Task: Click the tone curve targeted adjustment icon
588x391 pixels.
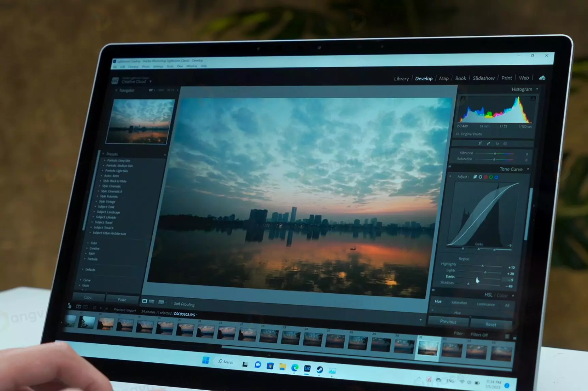Action: (450, 176)
